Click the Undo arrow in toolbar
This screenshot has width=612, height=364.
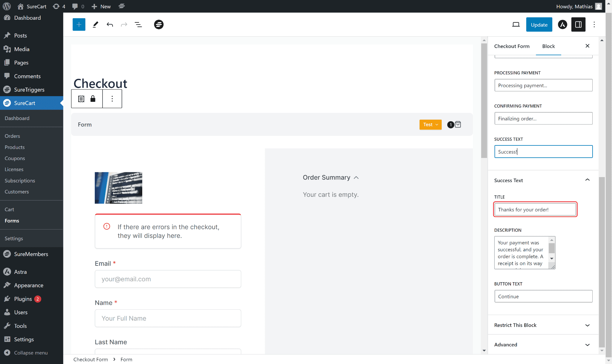click(x=110, y=24)
